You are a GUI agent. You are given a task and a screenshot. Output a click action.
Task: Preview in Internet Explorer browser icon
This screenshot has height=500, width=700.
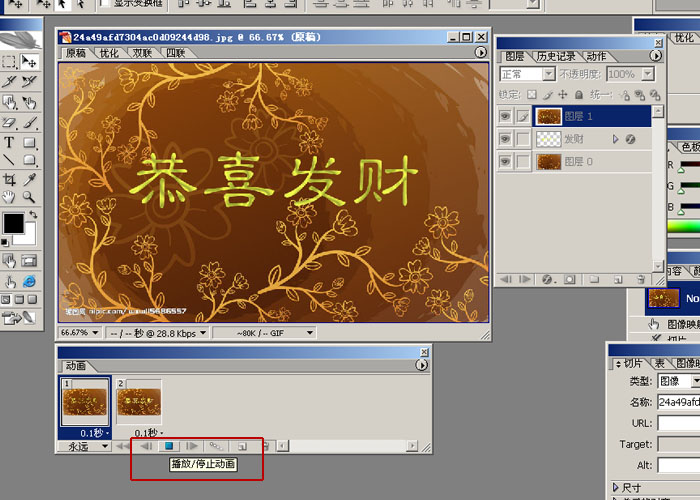tap(29, 281)
